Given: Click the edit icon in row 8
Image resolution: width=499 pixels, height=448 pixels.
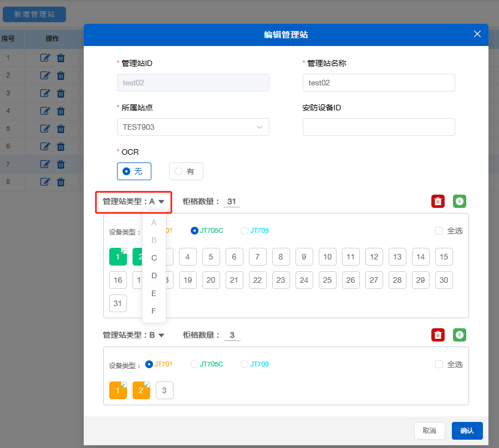Looking at the screenshot, I should (x=45, y=182).
